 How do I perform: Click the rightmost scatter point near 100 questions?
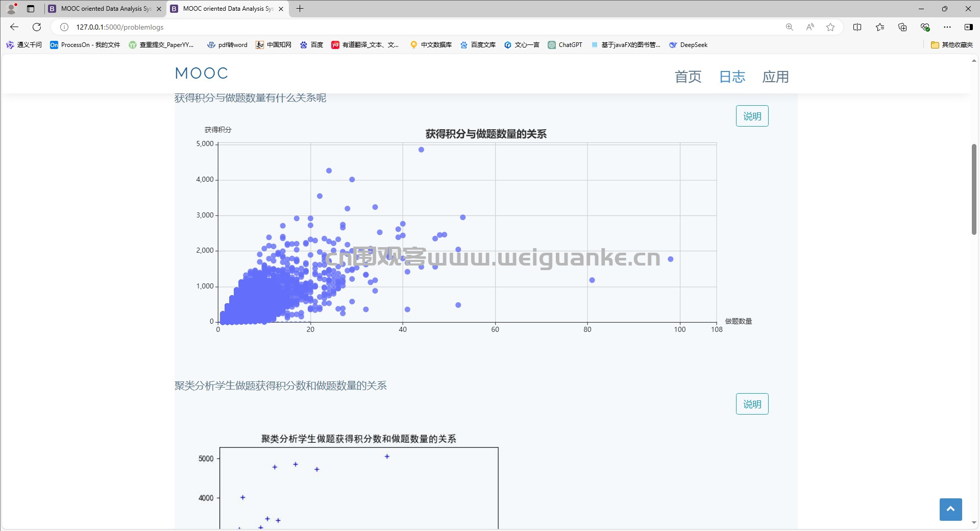tap(670, 259)
